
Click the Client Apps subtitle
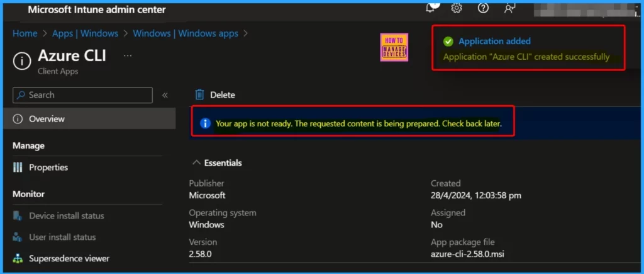[x=58, y=71]
